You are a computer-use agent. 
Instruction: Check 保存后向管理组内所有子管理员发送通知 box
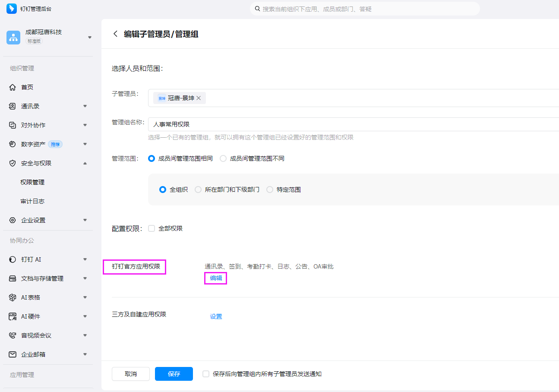206,374
